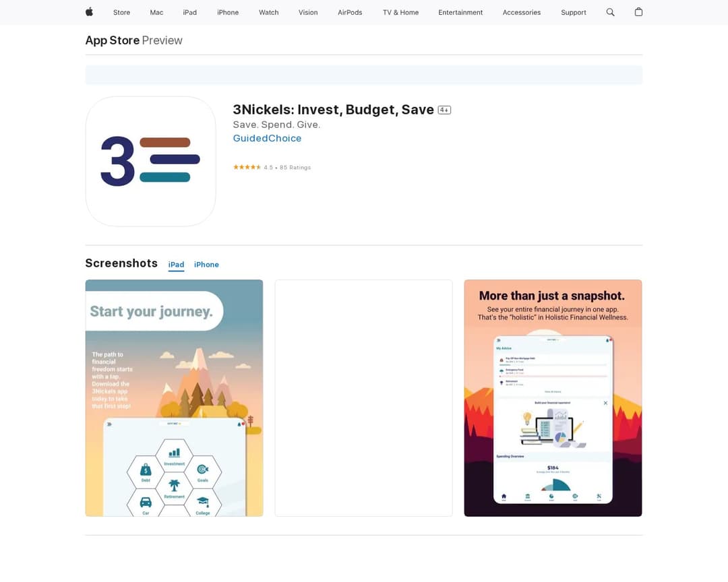The image size is (728, 582).
Task: Open the Watch menu
Action: click(x=268, y=12)
